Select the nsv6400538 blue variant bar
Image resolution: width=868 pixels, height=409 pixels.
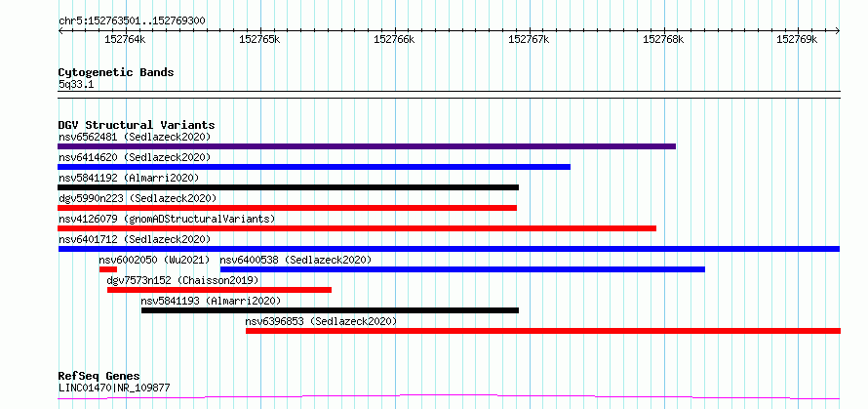click(462, 269)
